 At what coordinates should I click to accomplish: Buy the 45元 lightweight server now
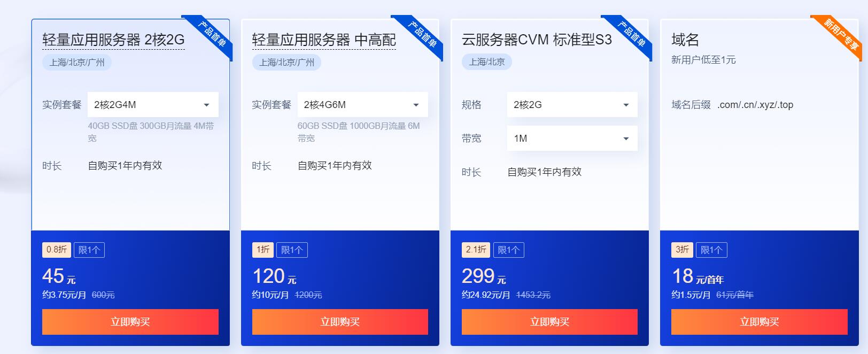click(x=130, y=322)
